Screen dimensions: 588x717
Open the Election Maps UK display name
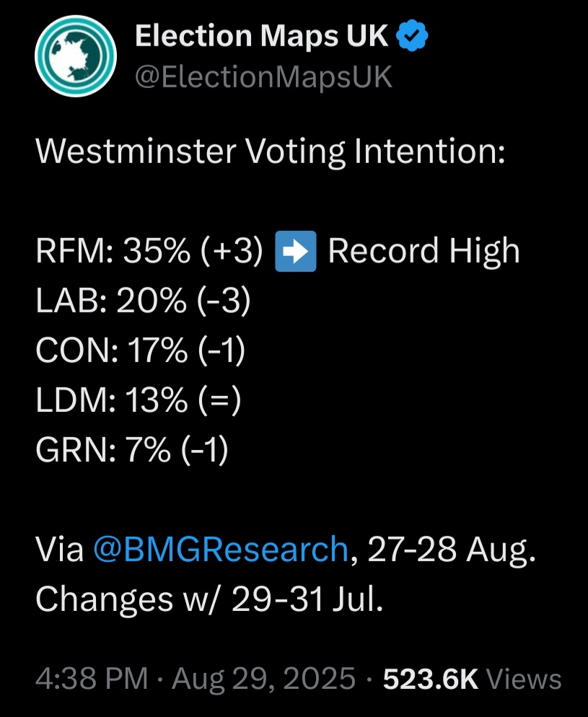[x=262, y=35]
